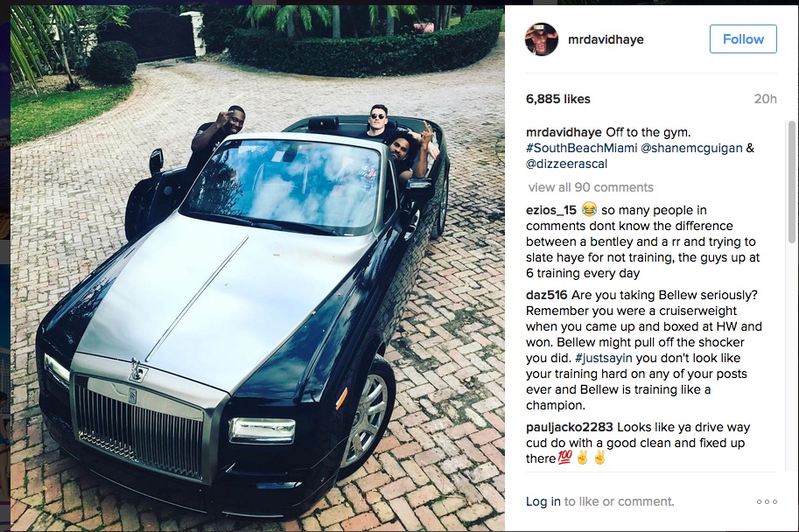View the 6,885 likes count

pos(558,99)
